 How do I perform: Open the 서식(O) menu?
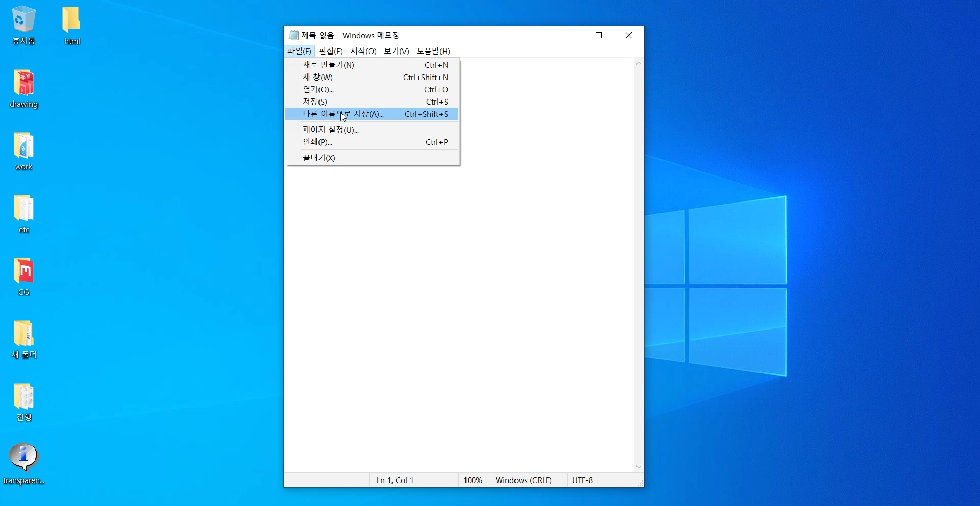[x=363, y=51]
